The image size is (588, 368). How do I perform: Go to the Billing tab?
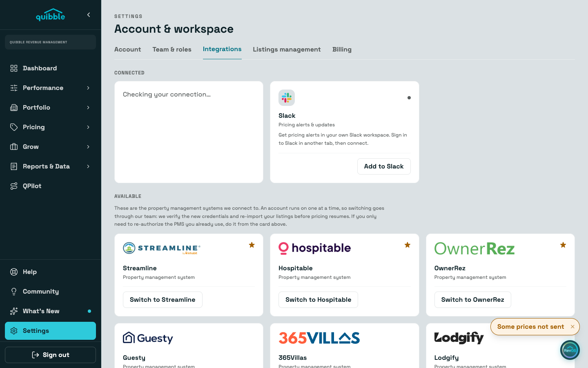pyautogui.click(x=342, y=49)
